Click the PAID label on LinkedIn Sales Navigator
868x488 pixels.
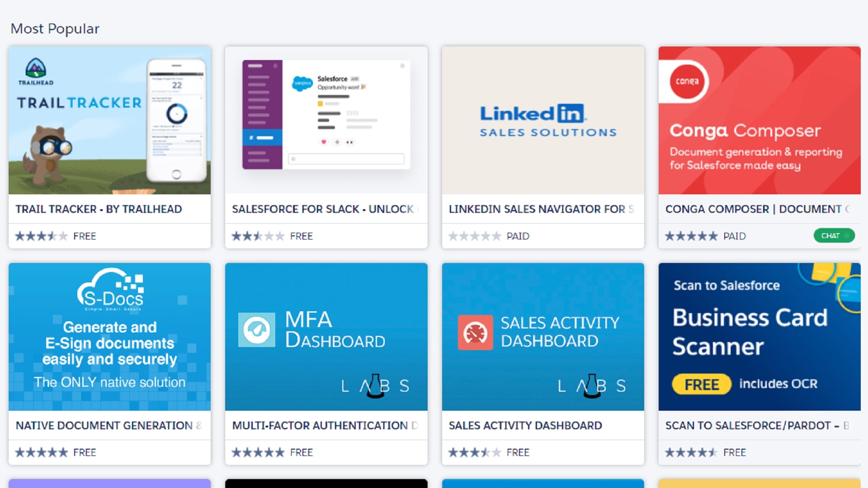(x=518, y=236)
